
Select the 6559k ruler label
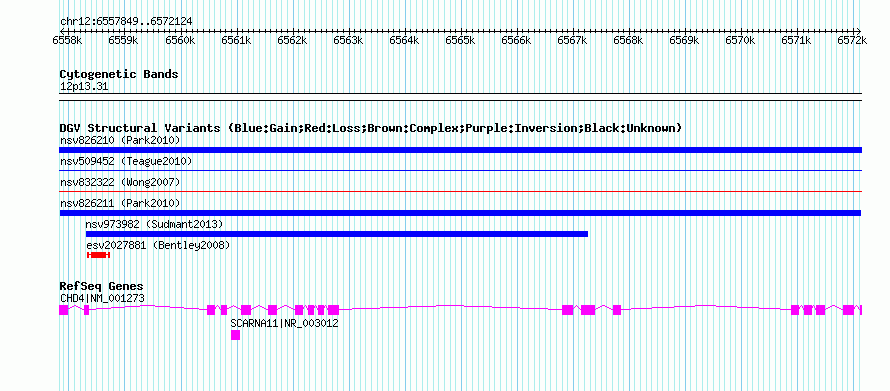coord(124,40)
